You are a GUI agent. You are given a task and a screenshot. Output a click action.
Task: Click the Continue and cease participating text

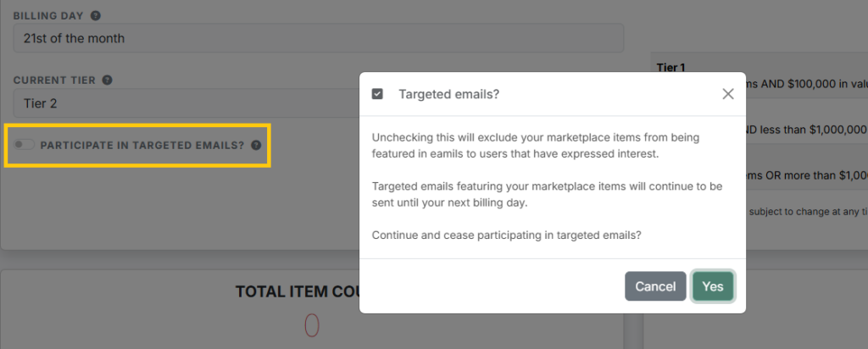coord(507,235)
